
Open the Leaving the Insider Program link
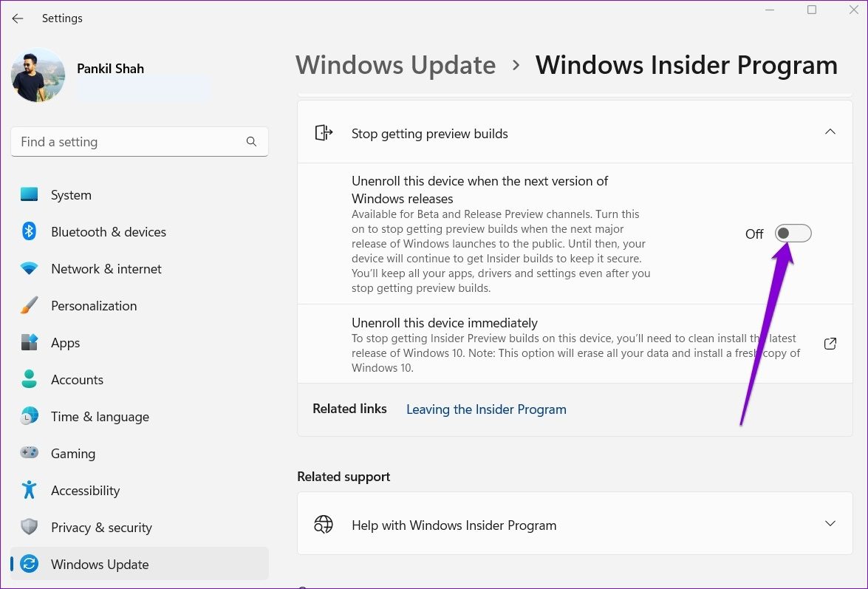click(x=486, y=409)
